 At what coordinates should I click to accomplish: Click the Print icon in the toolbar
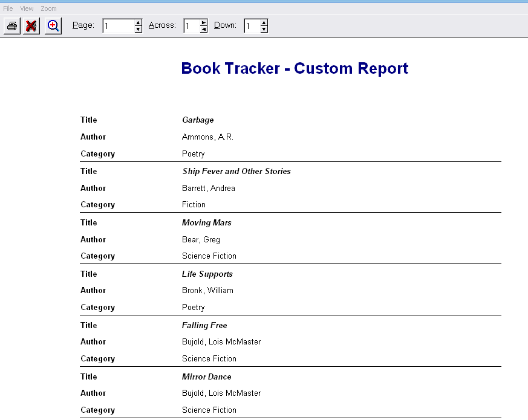point(12,26)
